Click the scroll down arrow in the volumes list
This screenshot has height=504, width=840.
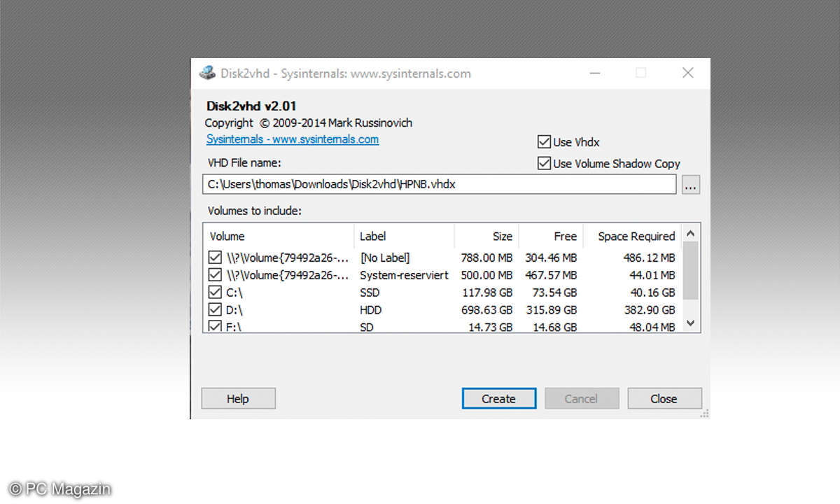coord(691,323)
